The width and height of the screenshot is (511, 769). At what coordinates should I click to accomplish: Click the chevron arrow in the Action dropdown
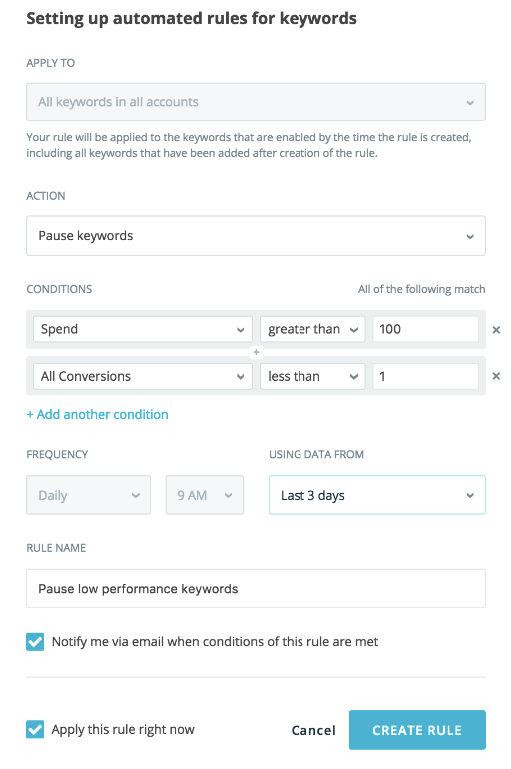470,236
